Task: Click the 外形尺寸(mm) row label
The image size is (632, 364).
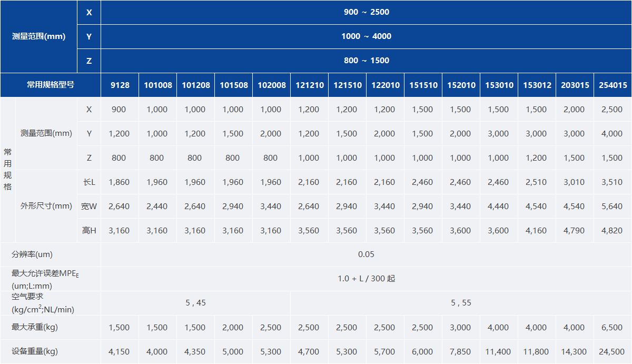Action: pyautogui.click(x=46, y=206)
